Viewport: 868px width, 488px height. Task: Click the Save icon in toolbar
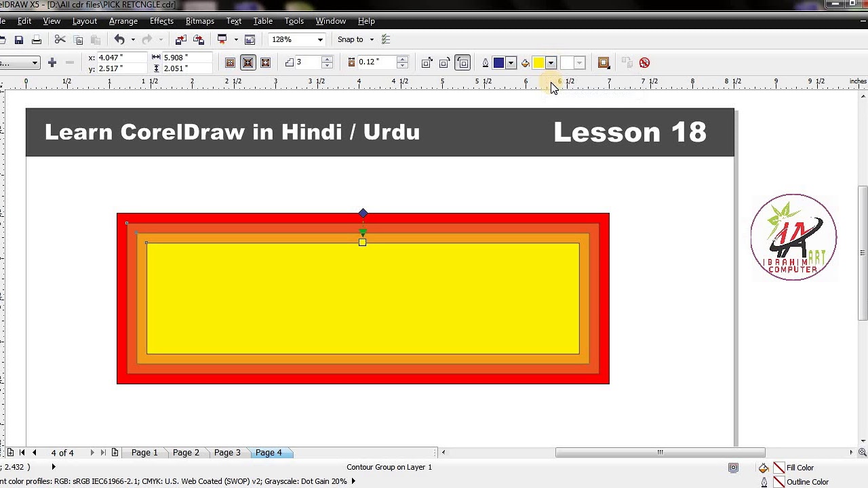click(x=19, y=39)
